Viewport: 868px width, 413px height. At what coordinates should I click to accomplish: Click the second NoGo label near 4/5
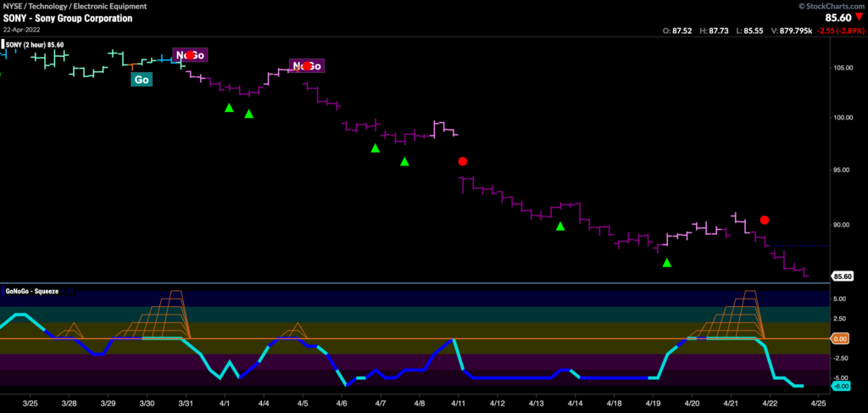click(x=307, y=66)
